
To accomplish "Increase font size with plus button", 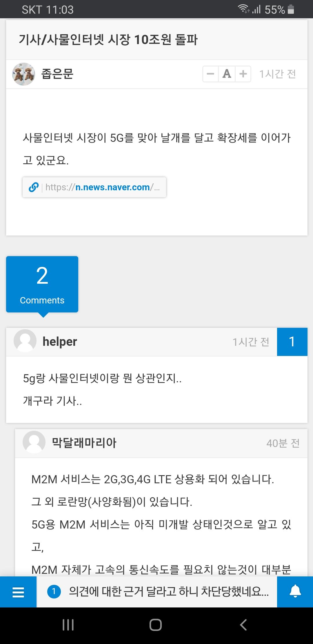I will (243, 74).
